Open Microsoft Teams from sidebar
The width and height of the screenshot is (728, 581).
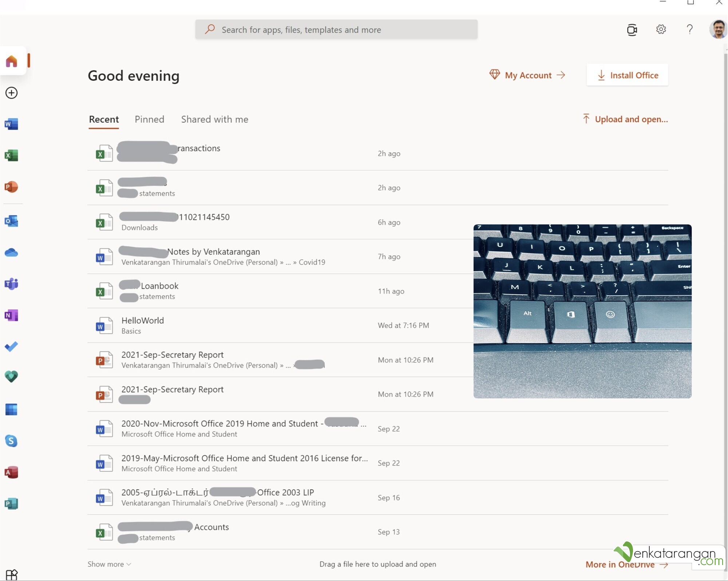pyautogui.click(x=11, y=284)
